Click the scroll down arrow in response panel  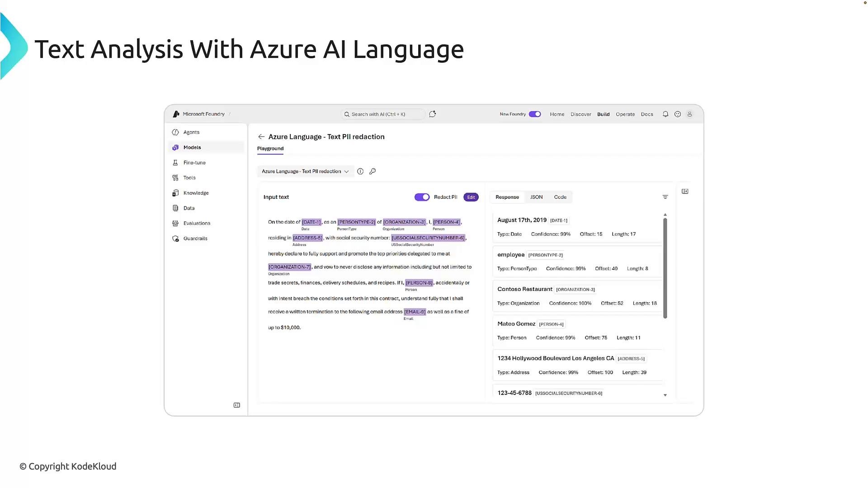665,395
